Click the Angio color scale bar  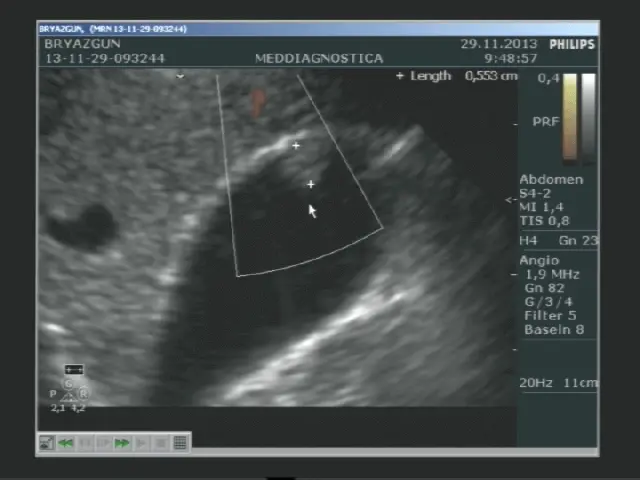pos(569,116)
